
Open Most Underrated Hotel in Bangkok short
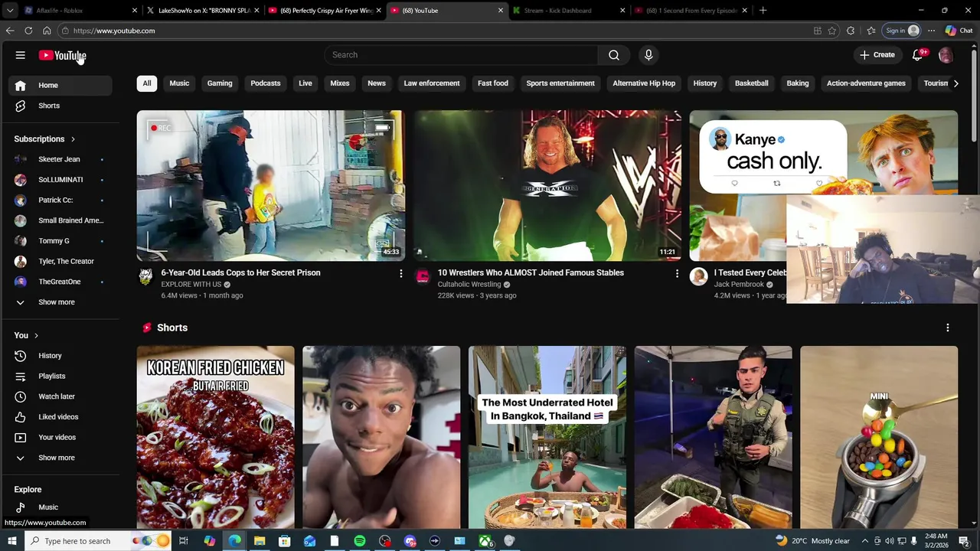coord(547,437)
